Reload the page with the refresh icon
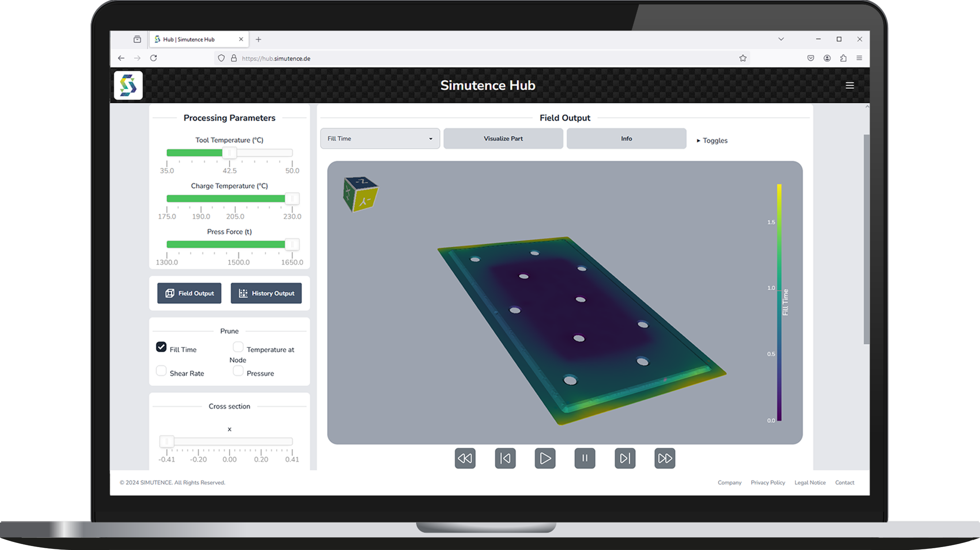The width and height of the screenshot is (980, 550). [153, 58]
